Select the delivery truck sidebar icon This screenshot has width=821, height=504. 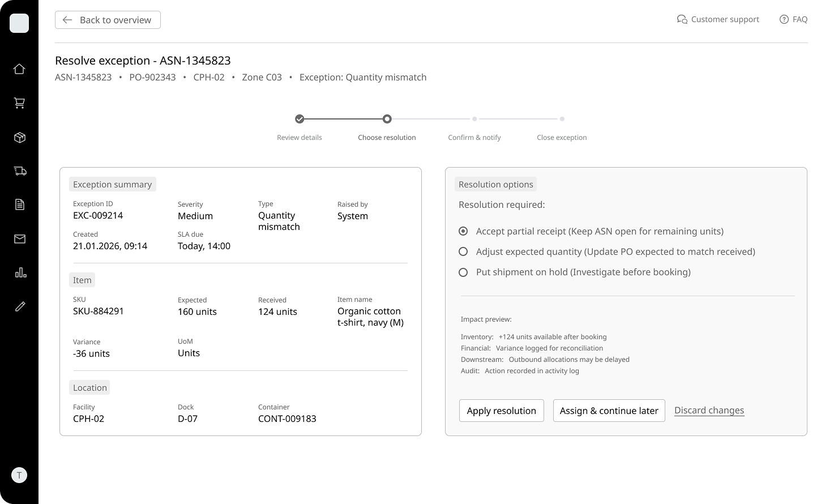pos(20,171)
